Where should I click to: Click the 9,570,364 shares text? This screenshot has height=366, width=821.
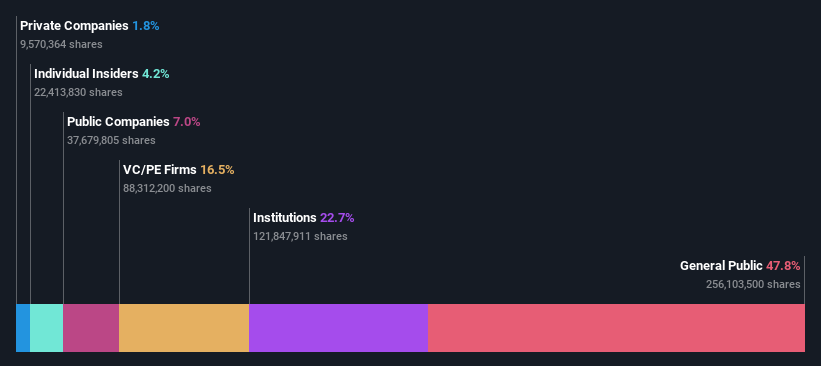point(61,45)
